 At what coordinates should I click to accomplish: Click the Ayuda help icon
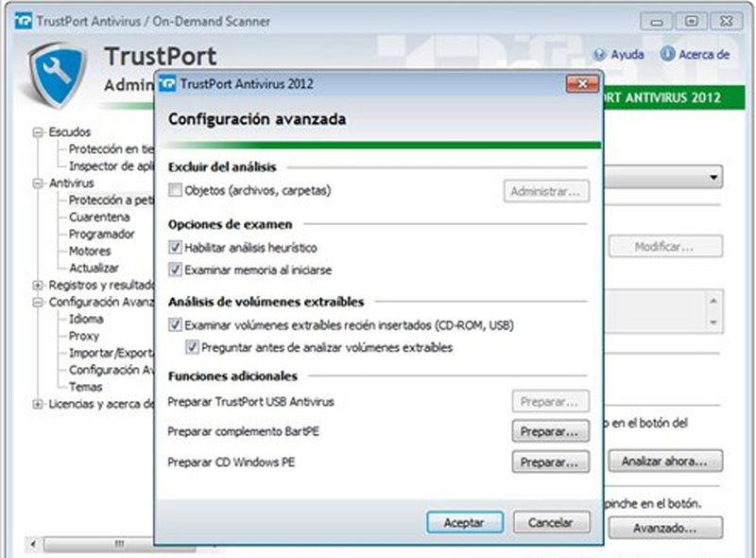[599, 55]
